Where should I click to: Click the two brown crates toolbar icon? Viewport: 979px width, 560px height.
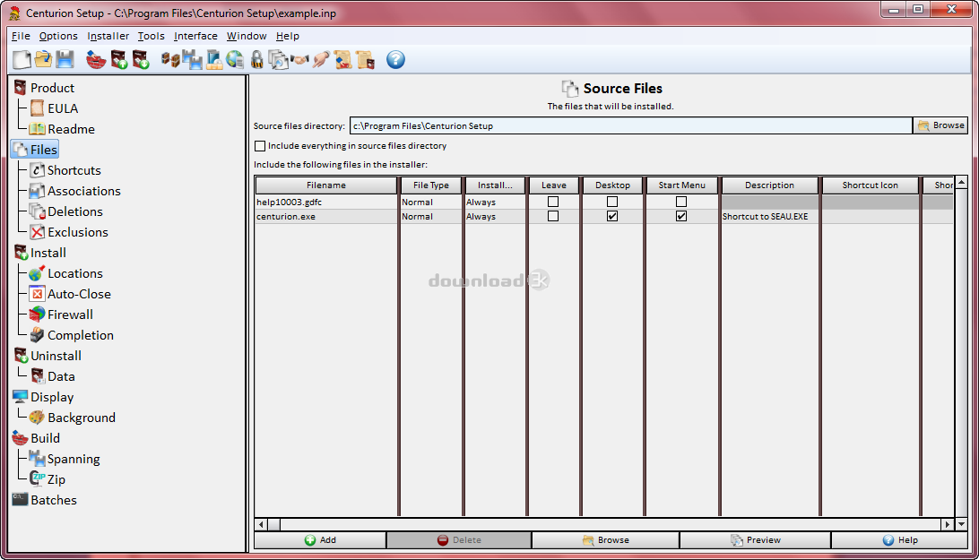[x=170, y=60]
